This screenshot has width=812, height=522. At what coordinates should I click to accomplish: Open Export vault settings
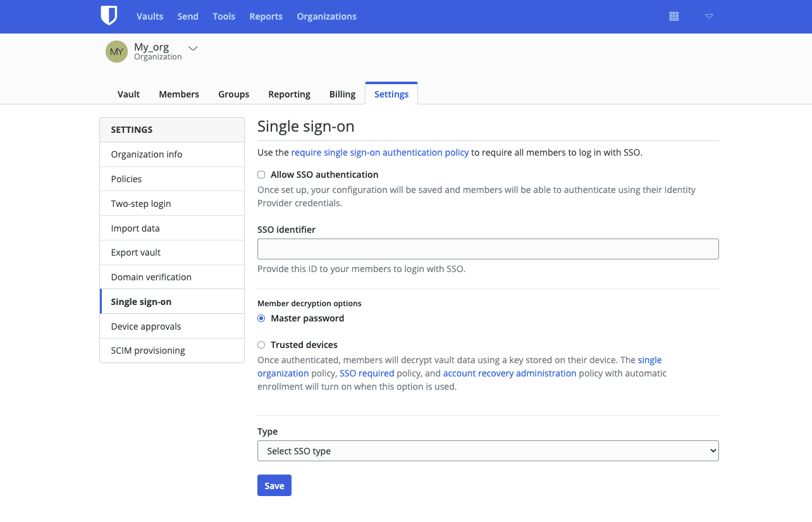click(x=172, y=252)
